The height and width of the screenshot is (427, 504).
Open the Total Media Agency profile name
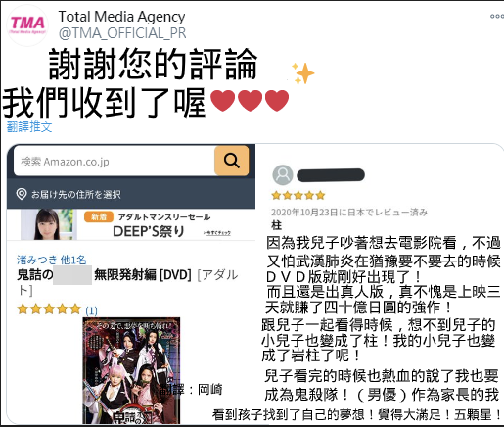tap(122, 17)
